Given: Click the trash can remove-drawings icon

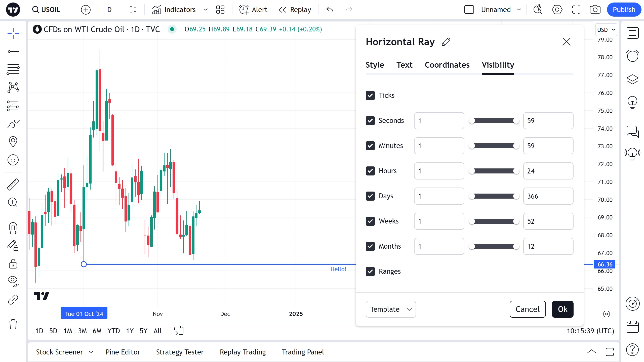Looking at the screenshot, I should point(13,324).
